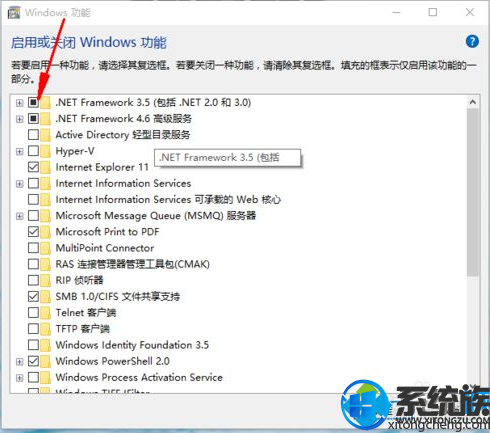This screenshot has width=490, height=433.
Task: Click folder icon beside Windows Process Activation Service
Action: pos(46,377)
